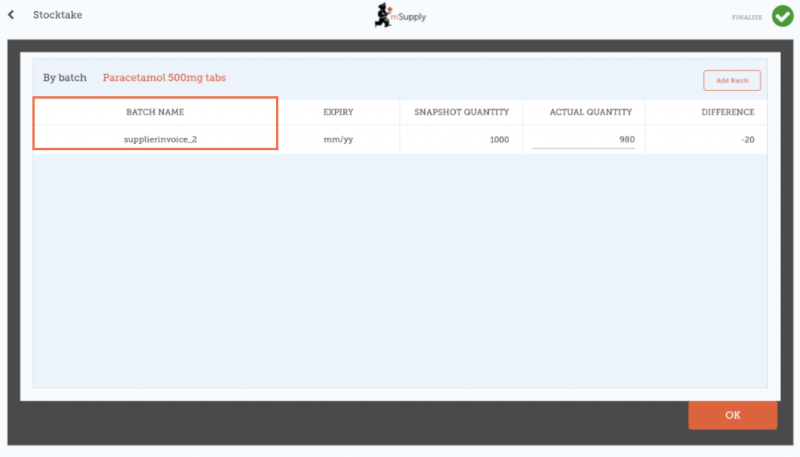Click the green Finalise checkmark icon

[782, 16]
